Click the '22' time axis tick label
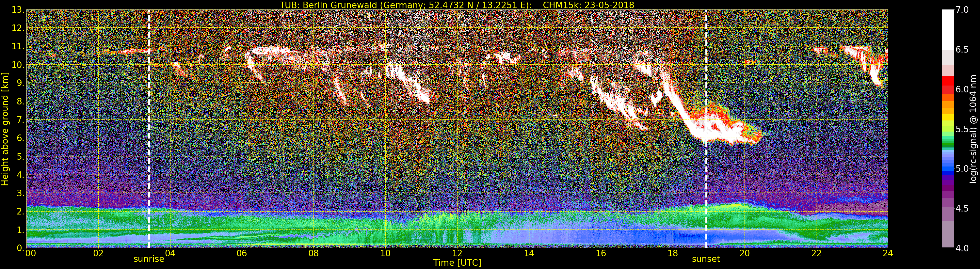Image resolution: width=980 pixels, height=269 pixels. tap(816, 253)
